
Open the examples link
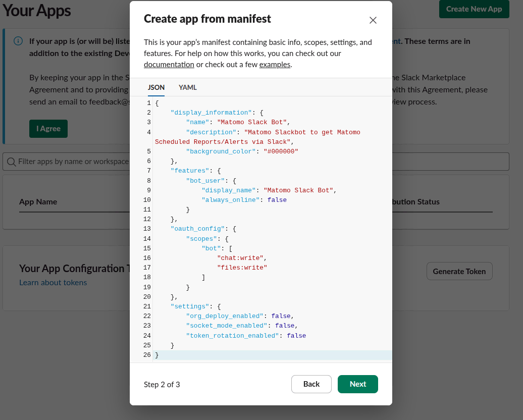(x=275, y=65)
